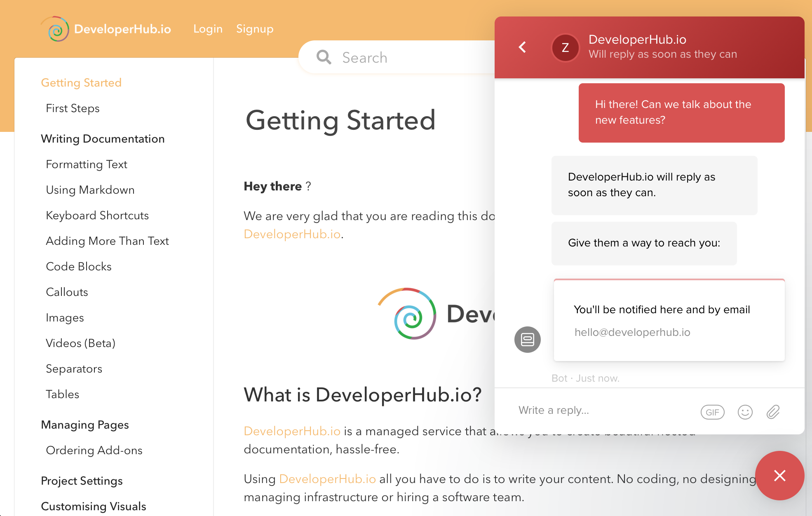
Task: Open Managing Pages section
Action: tap(85, 425)
